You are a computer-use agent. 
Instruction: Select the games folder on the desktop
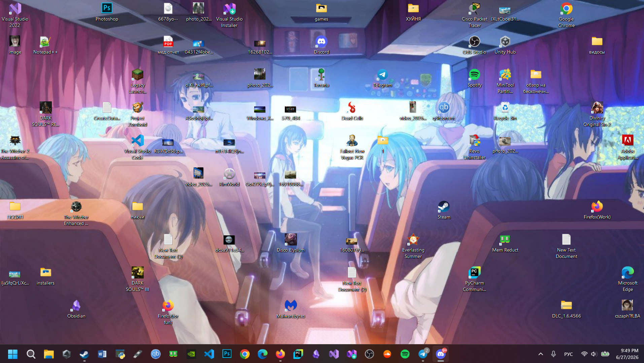[x=321, y=12]
